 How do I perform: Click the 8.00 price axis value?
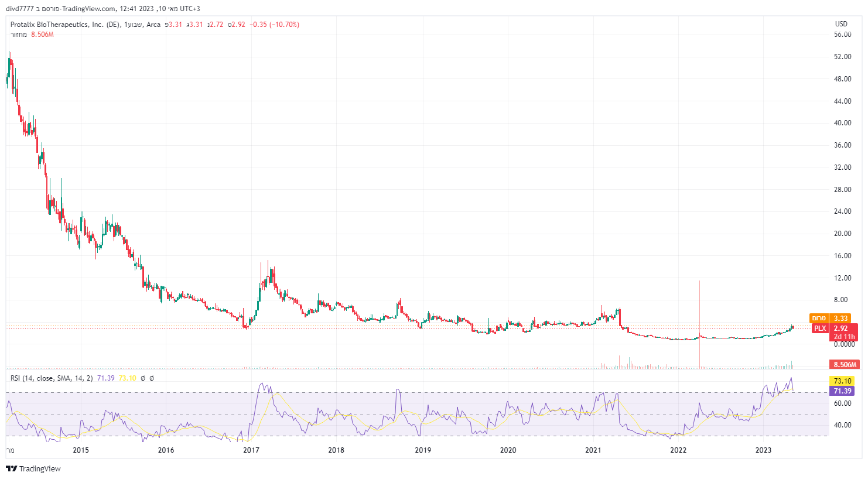click(841, 300)
